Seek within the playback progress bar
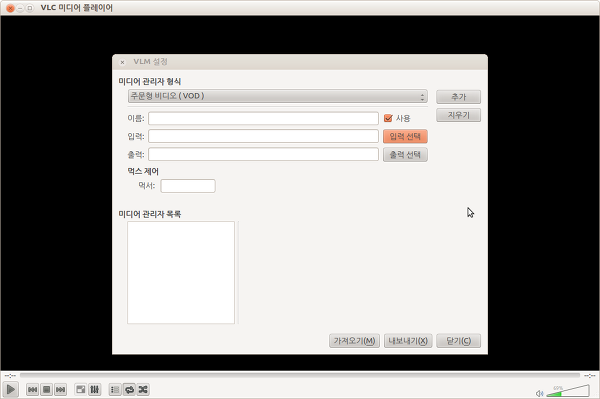 point(300,376)
